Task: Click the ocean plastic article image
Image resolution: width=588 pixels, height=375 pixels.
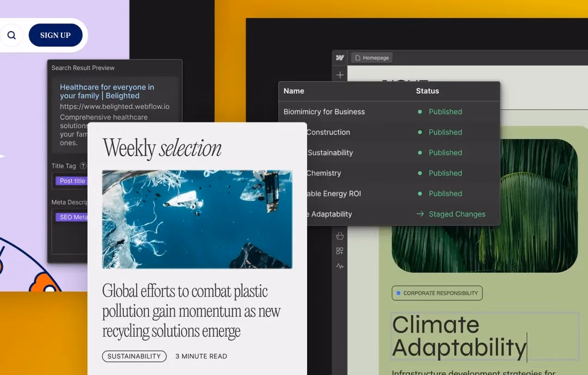Action: pos(197,219)
